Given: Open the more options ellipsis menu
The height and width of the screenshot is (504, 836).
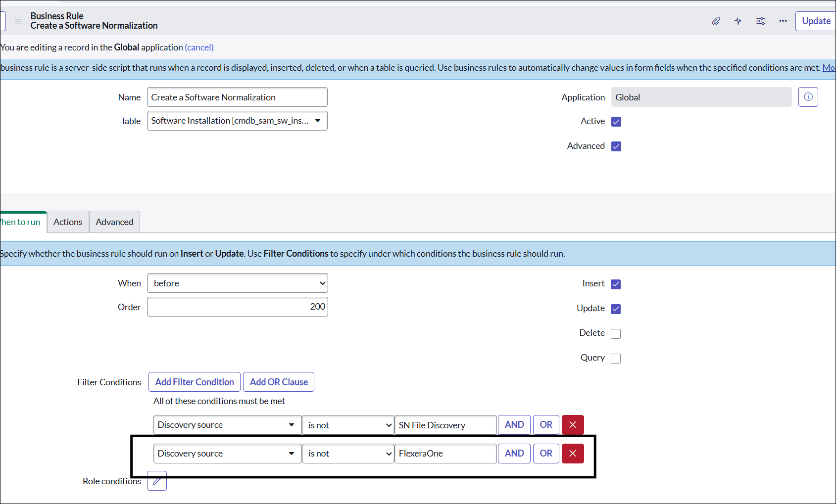Looking at the screenshot, I should click(783, 21).
